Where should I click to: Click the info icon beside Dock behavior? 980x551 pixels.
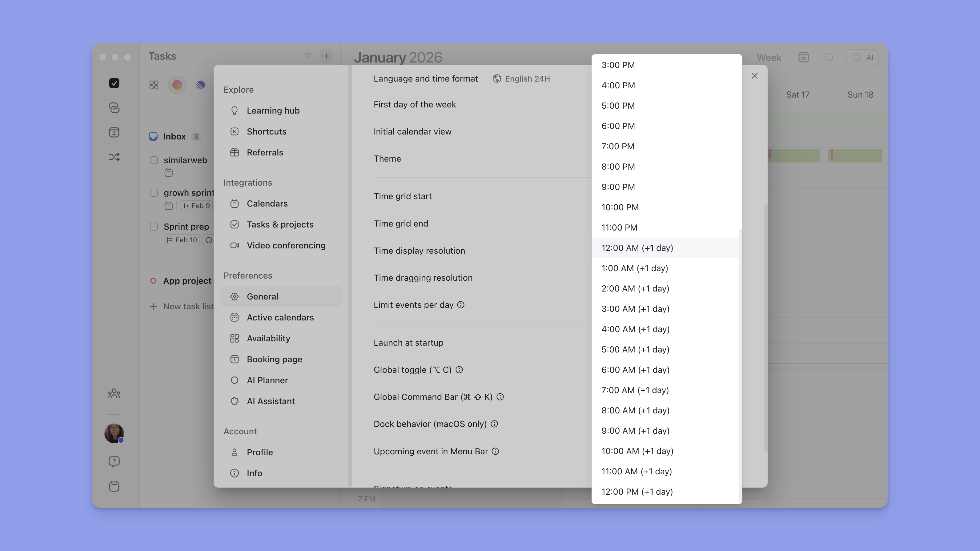494,424
